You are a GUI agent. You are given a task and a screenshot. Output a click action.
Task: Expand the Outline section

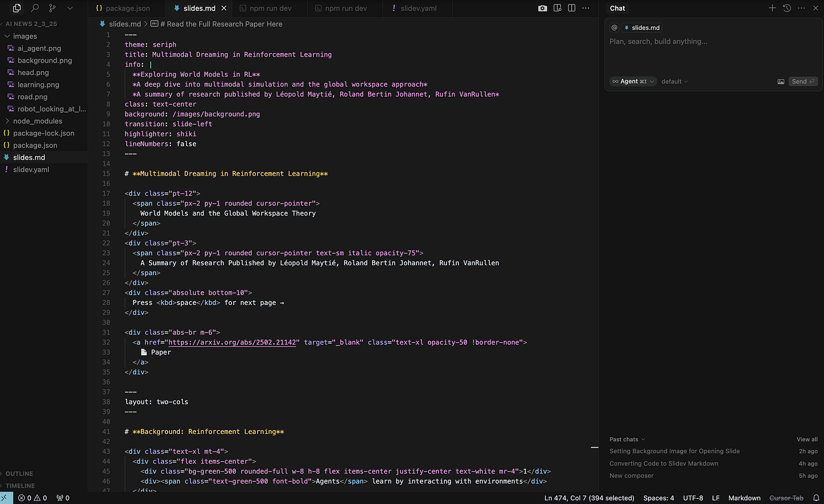point(19,473)
